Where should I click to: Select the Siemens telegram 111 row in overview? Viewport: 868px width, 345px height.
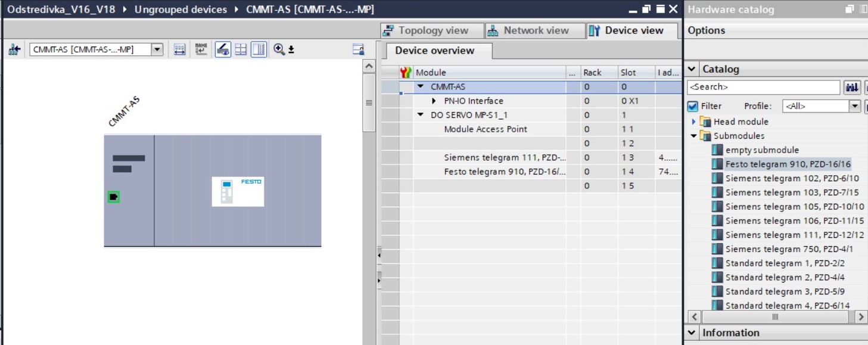(x=531, y=158)
